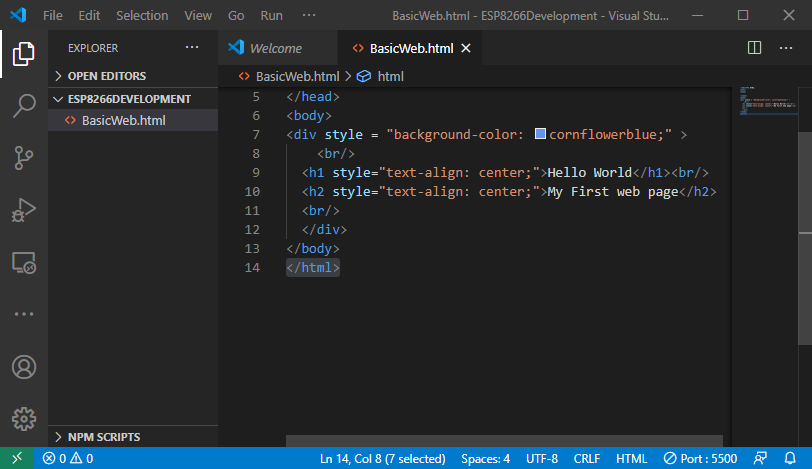The width and height of the screenshot is (812, 469).
Task: Open the Source Control view
Action: (x=24, y=159)
